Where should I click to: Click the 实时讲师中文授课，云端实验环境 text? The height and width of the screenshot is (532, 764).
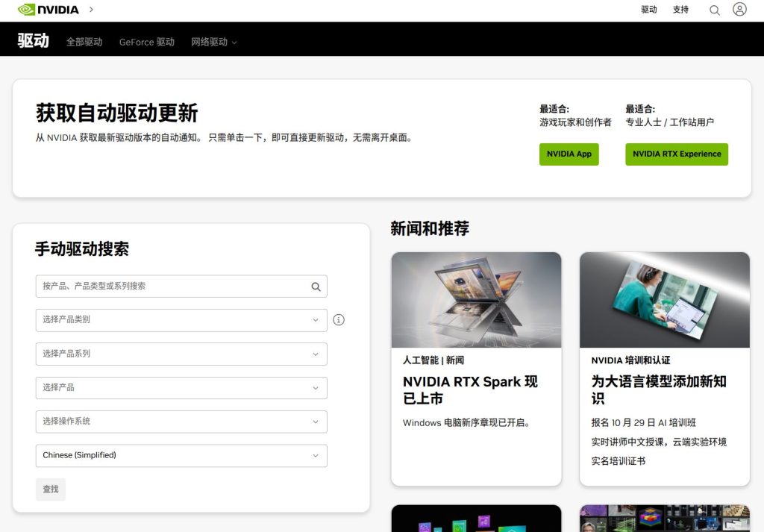click(659, 442)
